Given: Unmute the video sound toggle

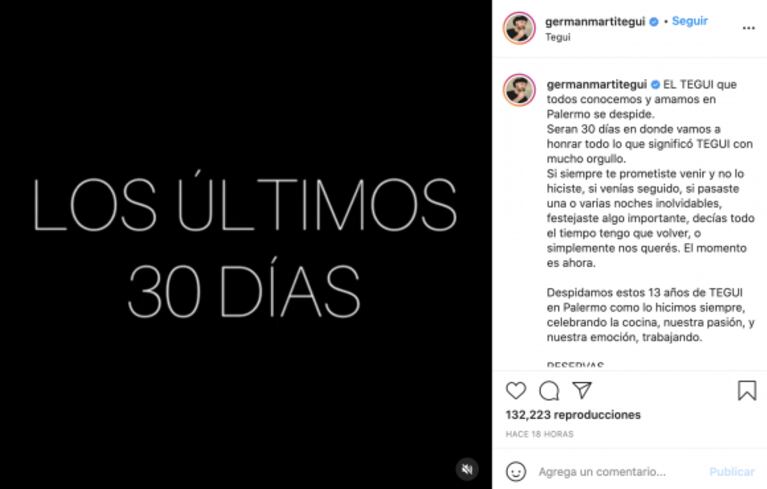Looking at the screenshot, I should tap(467, 469).
